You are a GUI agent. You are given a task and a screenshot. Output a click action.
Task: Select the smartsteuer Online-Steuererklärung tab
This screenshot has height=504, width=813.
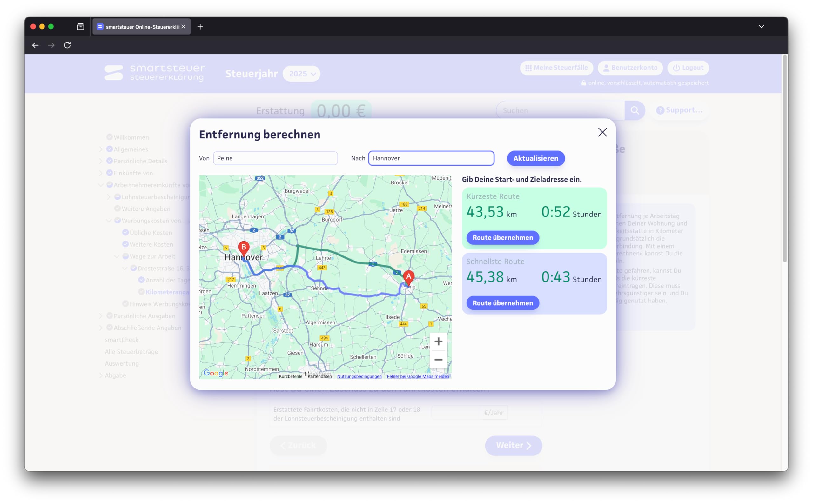click(x=141, y=27)
